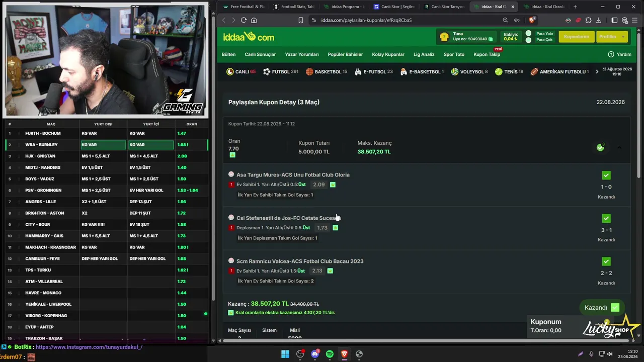The width and height of the screenshot is (644, 362).
Task: Switch to the iddaa Programı browser tab
Action: (344, 7)
